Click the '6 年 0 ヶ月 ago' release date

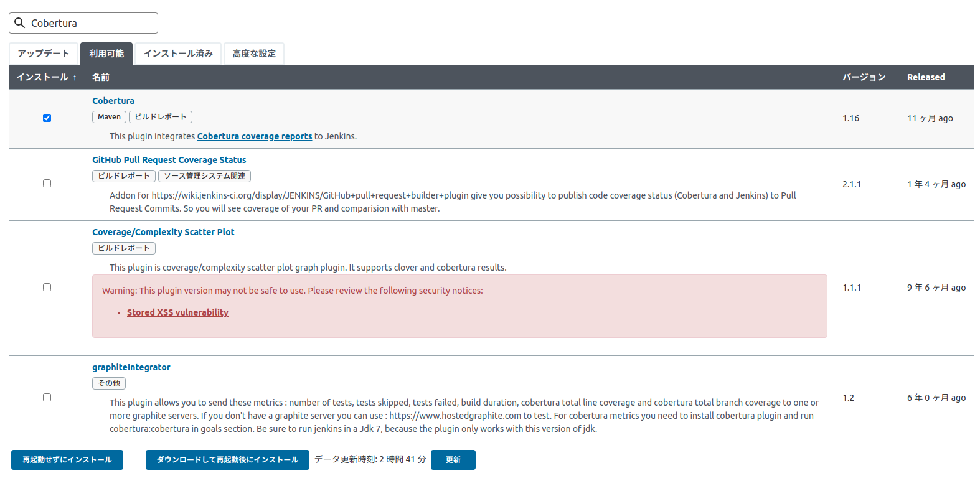(x=936, y=398)
